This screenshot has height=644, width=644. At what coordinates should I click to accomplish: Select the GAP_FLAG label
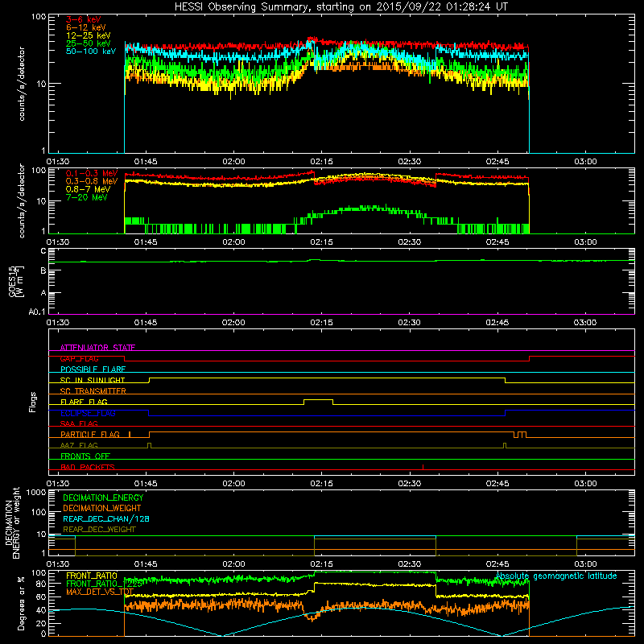79,358
